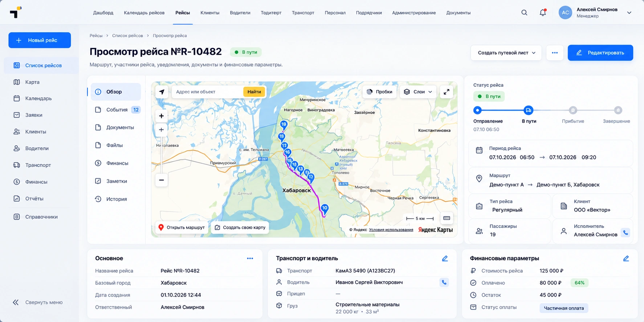The height and width of the screenshot is (322, 644).
Task: Zoom out the map with minus button
Action: [162, 180]
